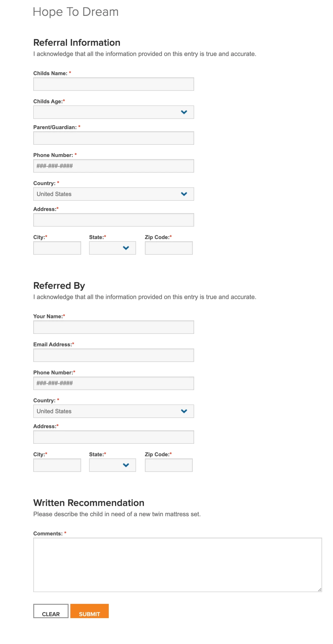The height and width of the screenshot is (644, 333).
Task: Select the Parent/Guardian text field
Action: click(113, 138)
